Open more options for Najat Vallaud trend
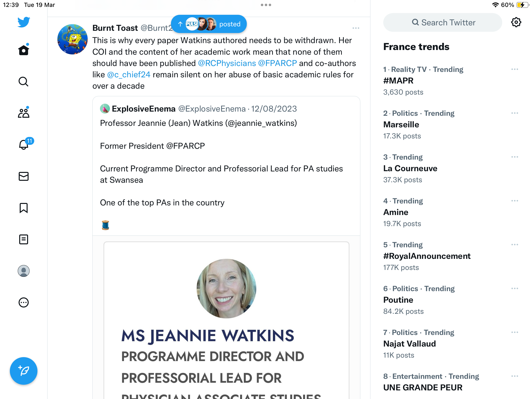Screen dimensions: 532x399 point(515,332)
